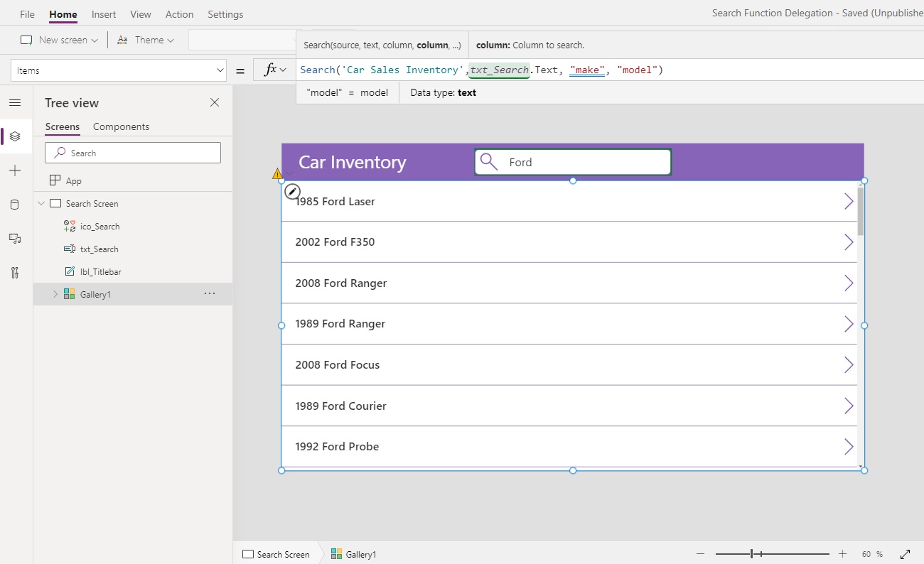Open the Media panel
This screenshot has height=564, width=924.
pos(15,239)
